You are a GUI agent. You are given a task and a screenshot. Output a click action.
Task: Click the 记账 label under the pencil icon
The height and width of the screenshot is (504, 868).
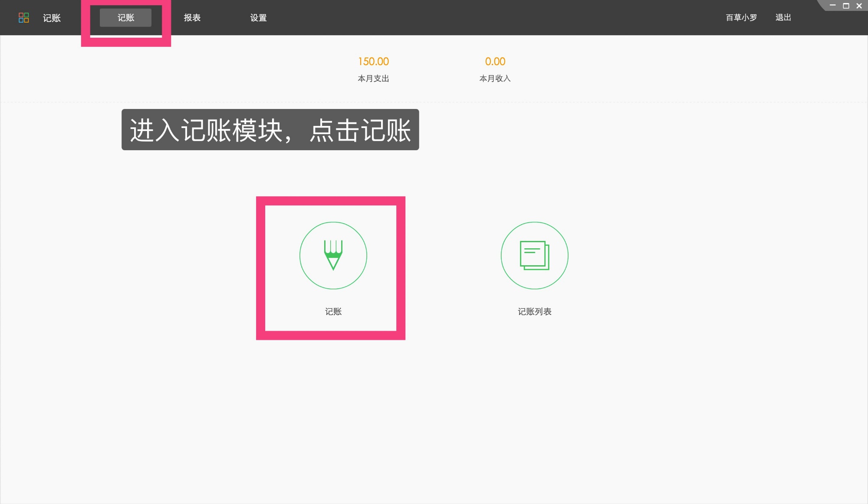[333, 311]
